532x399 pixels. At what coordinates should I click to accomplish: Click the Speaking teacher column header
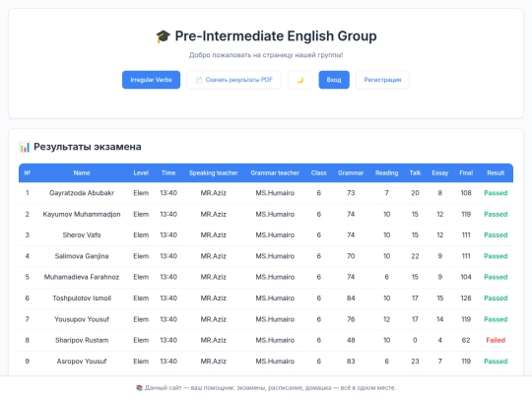click(x=214, y=173)
